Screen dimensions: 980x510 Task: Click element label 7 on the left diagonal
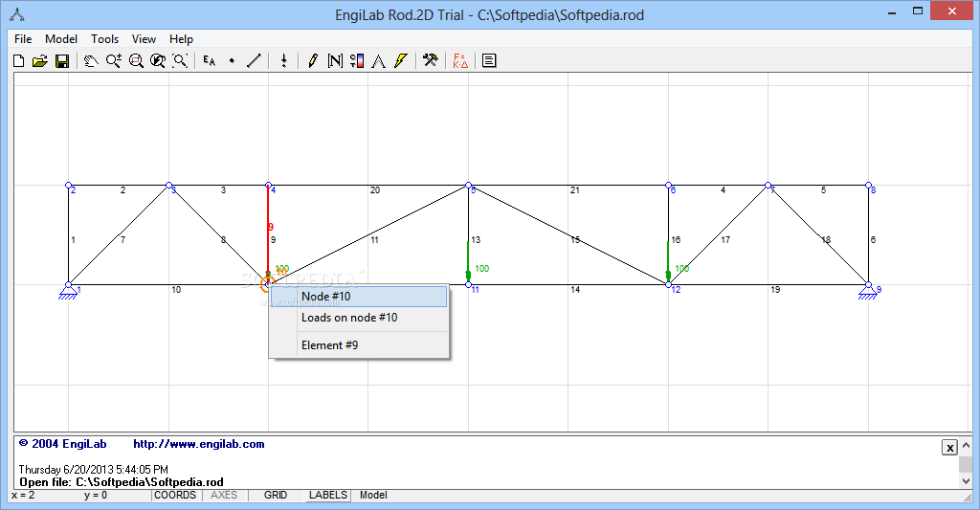point(122,239)
